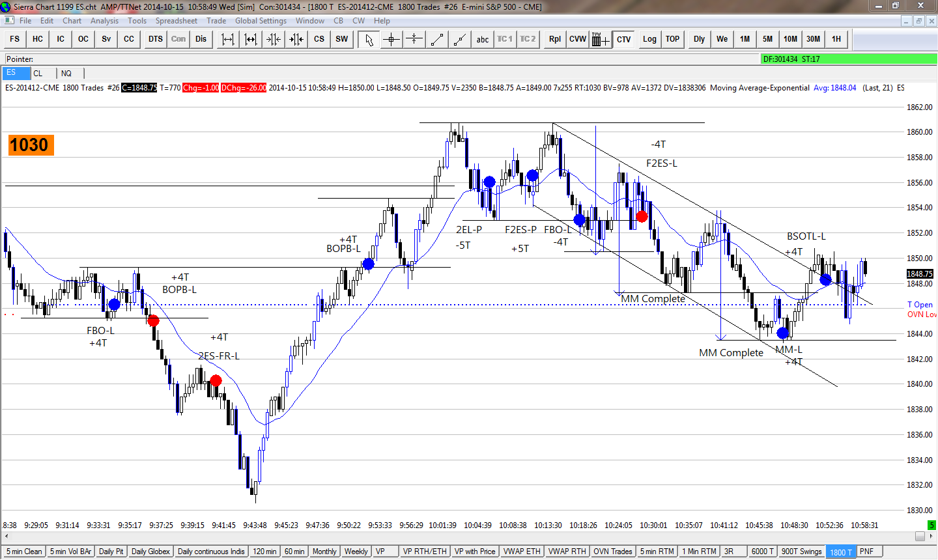
Task: Select the line drawing tool
Action: (437, 39)
